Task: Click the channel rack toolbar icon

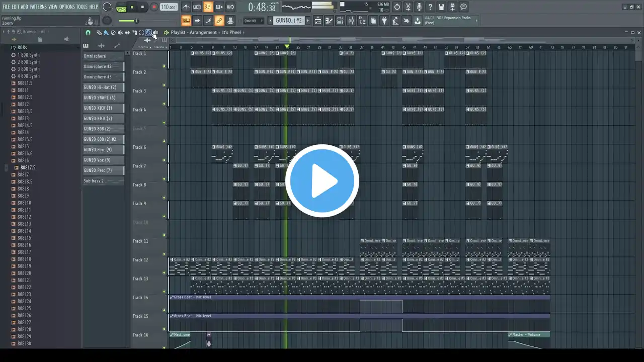Action: (x=340, y=21)
